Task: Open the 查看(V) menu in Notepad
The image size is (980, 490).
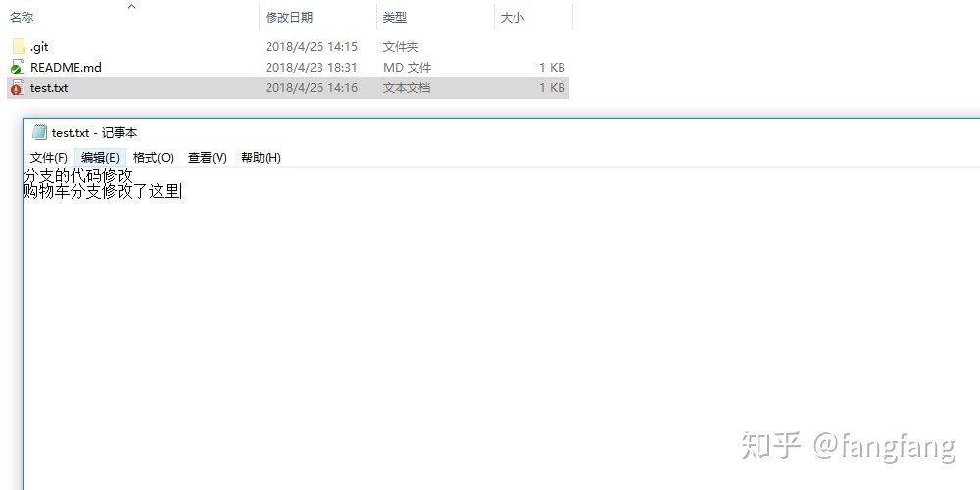Action: click(208, 158)
